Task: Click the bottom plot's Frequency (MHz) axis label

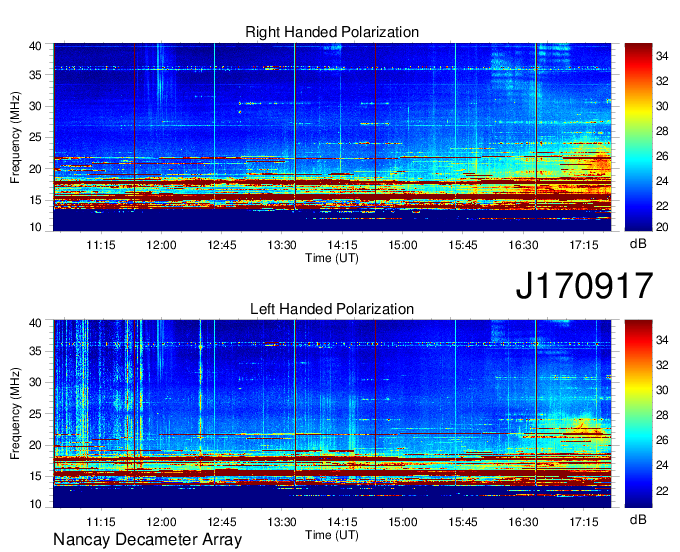Action: click(x=15, y=414)
